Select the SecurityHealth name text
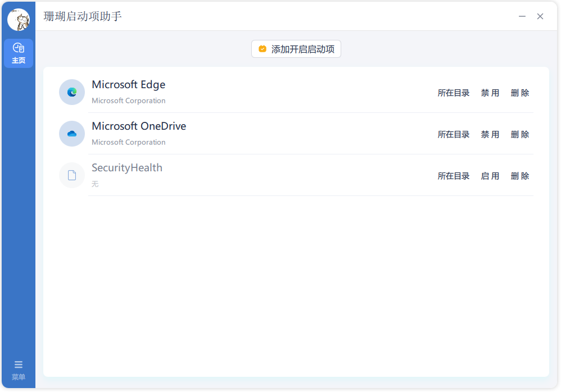 (127, 168)
